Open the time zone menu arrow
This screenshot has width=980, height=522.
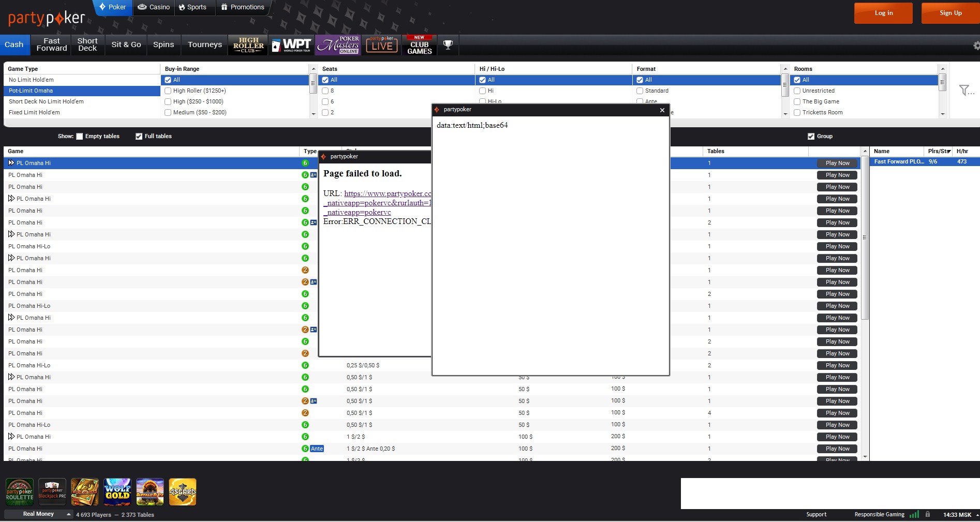[977, 515]
